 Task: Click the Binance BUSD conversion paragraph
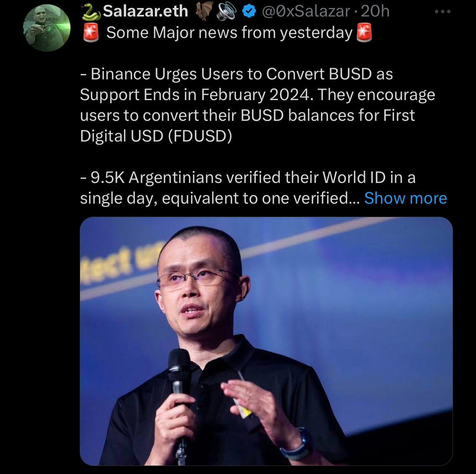point(258,105)
